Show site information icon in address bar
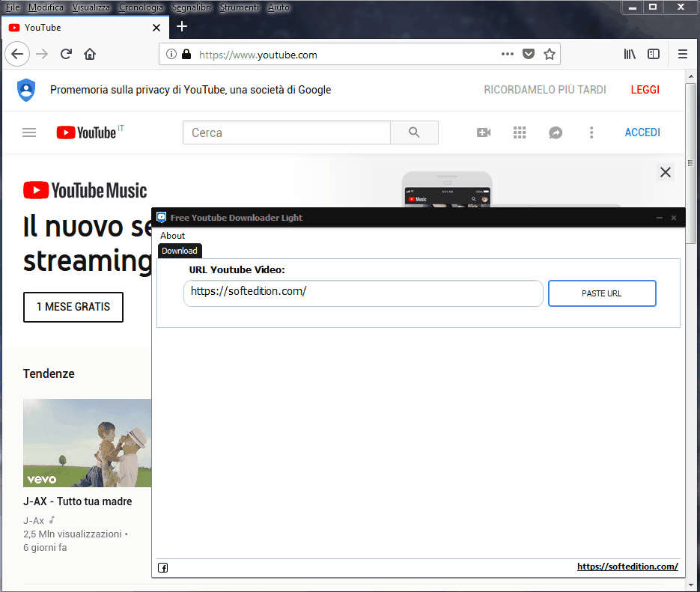The image size is (700, 592). [x=171, y=55]
